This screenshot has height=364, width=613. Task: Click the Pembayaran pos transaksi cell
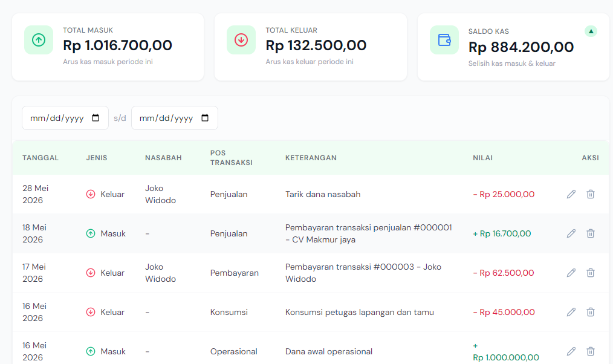click(x=235, y=273)
